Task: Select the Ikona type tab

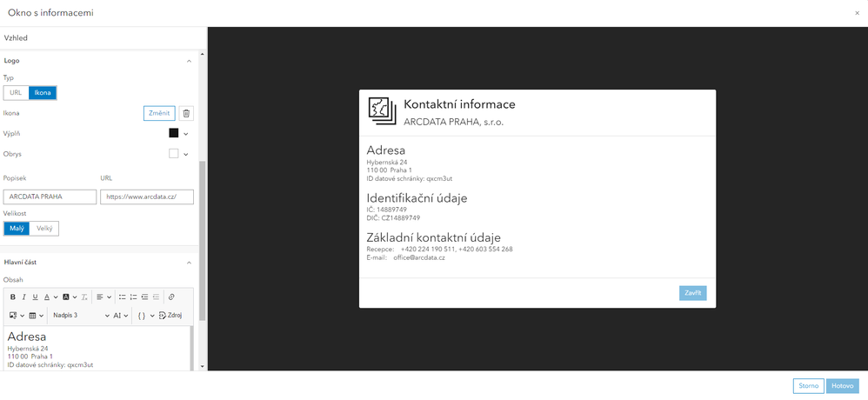Action: pos(43,92)
